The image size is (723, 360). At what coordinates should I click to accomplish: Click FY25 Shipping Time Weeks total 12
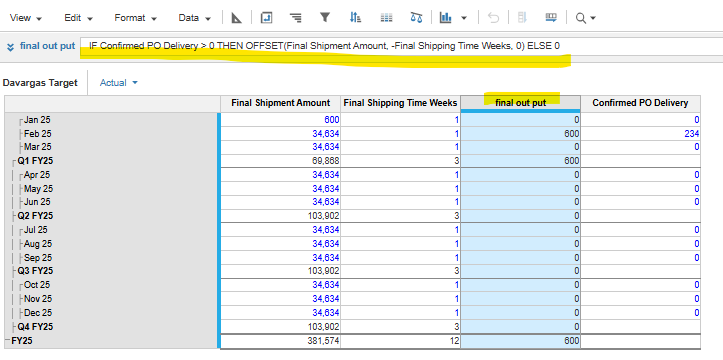click(400, 341)
